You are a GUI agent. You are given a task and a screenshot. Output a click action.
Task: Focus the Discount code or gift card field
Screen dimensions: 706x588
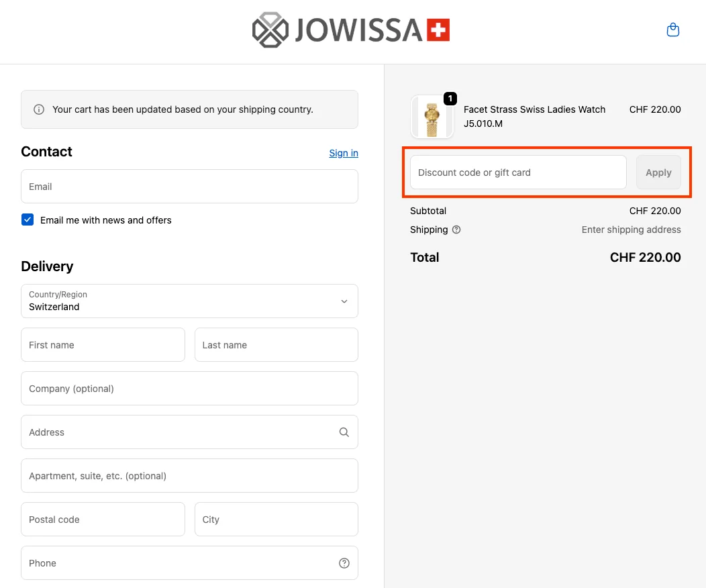click(518, 172)
